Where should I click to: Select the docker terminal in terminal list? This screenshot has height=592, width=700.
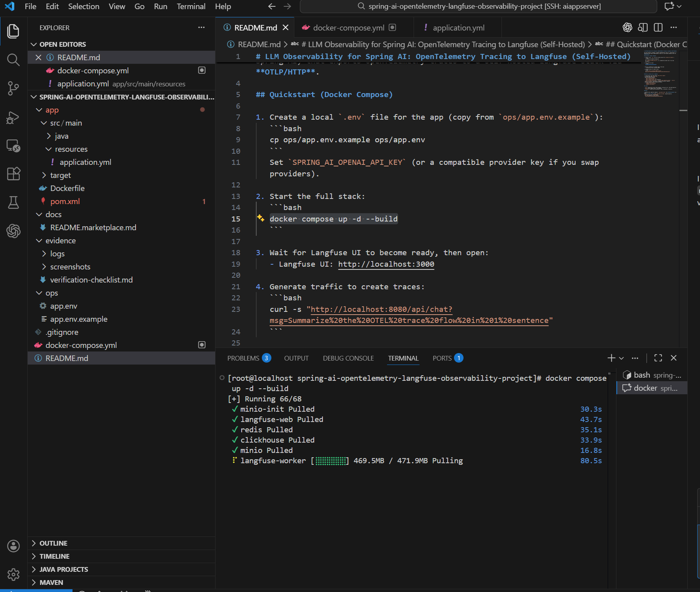coord(651,388)
